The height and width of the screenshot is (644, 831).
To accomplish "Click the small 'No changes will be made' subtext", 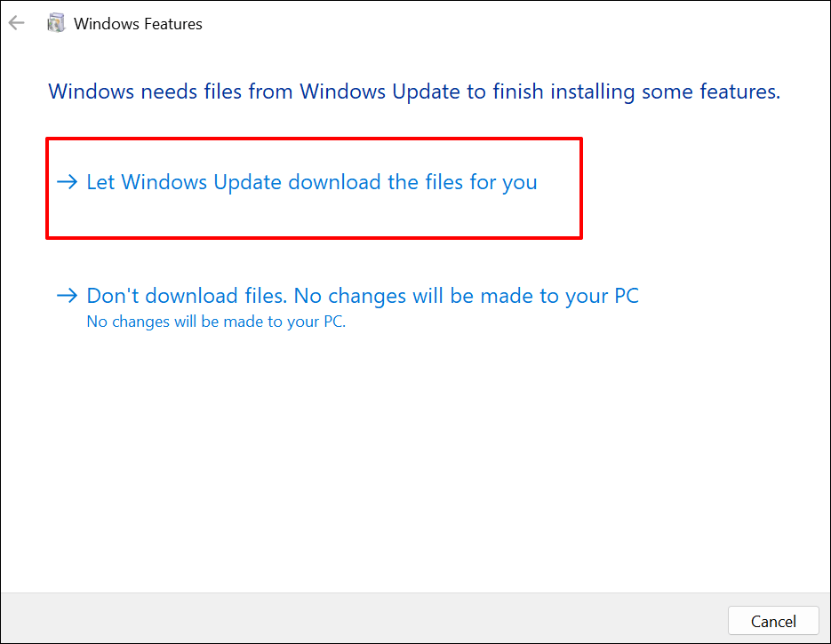I will (x=216, y=322).
